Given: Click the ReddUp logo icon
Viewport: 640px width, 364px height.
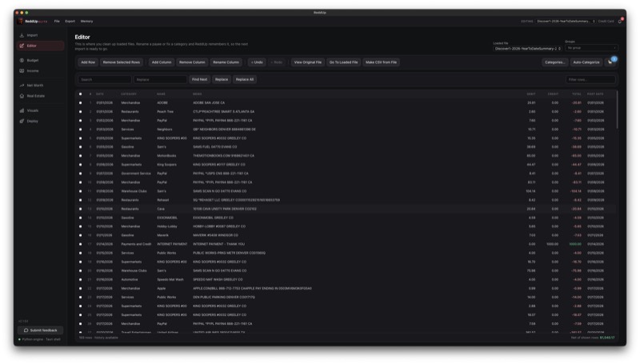Looking at the screenshot, I should point(21,22).
